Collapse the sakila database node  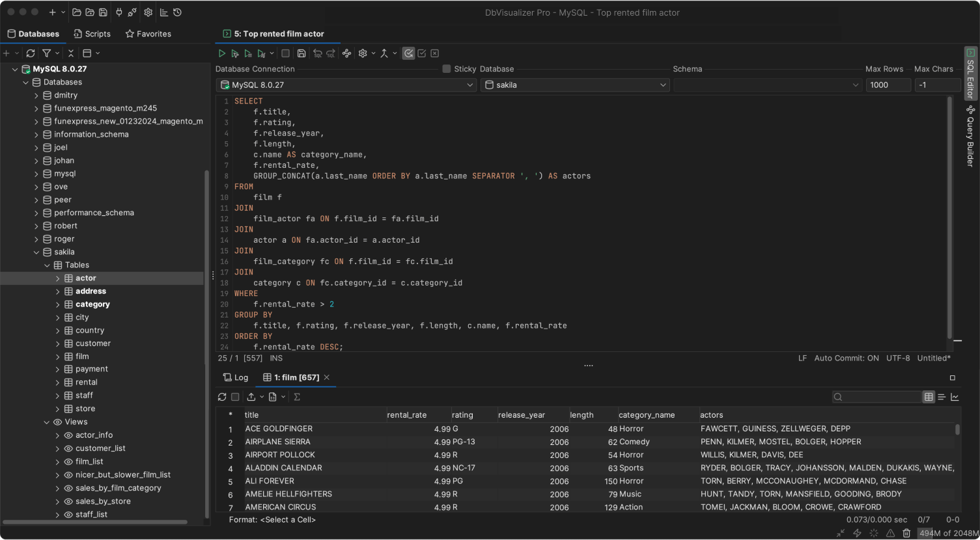[36, 252]
